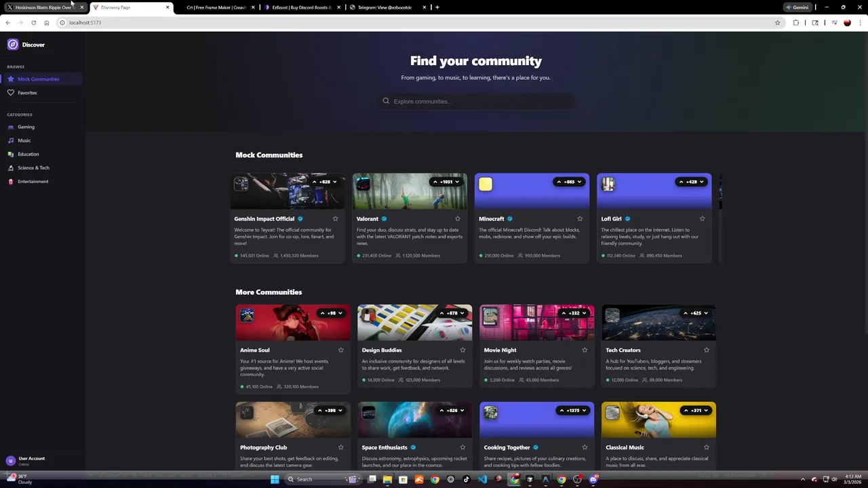Screen dimensions: 868x488
Task: Open Favorites in the sidebar
Action: coord(42,93)
